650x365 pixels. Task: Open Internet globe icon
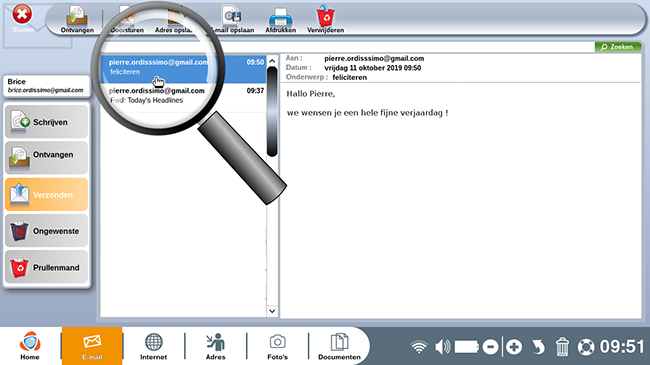tap(153, 346)
